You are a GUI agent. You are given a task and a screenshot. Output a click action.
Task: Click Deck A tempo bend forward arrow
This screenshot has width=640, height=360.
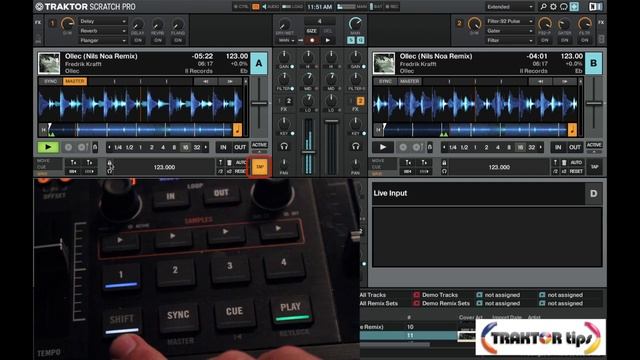click(x=230, y=81)
